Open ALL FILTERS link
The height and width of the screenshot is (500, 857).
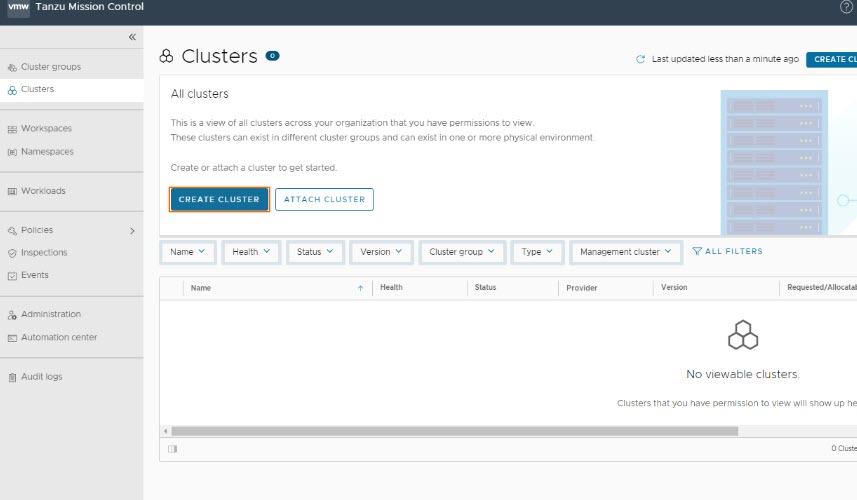[x=727, y=251]
